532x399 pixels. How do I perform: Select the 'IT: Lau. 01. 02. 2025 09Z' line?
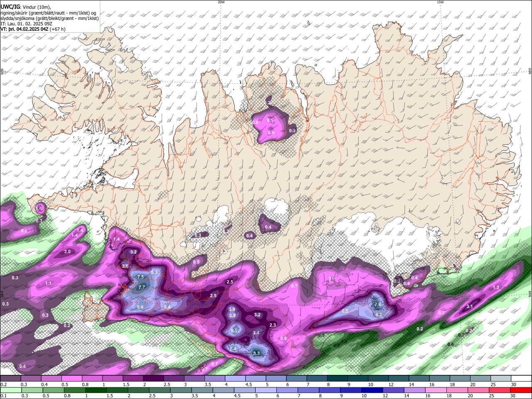[x=26, y=24]
